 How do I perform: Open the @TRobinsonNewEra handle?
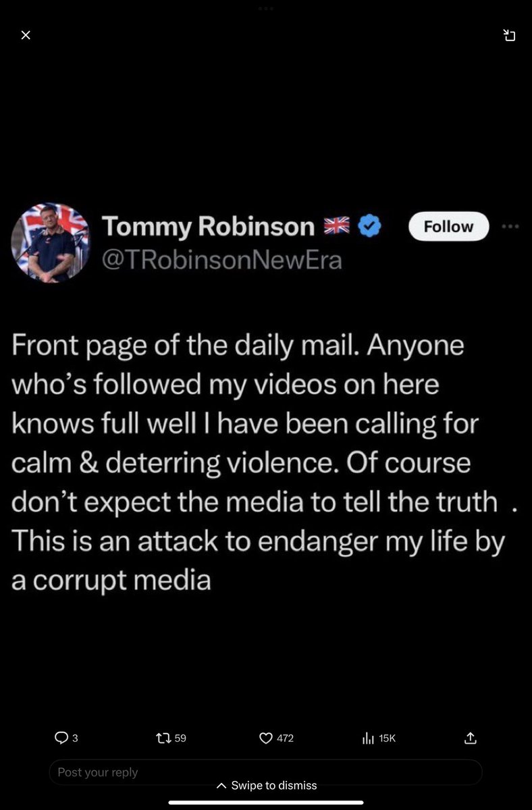point(221,260)
